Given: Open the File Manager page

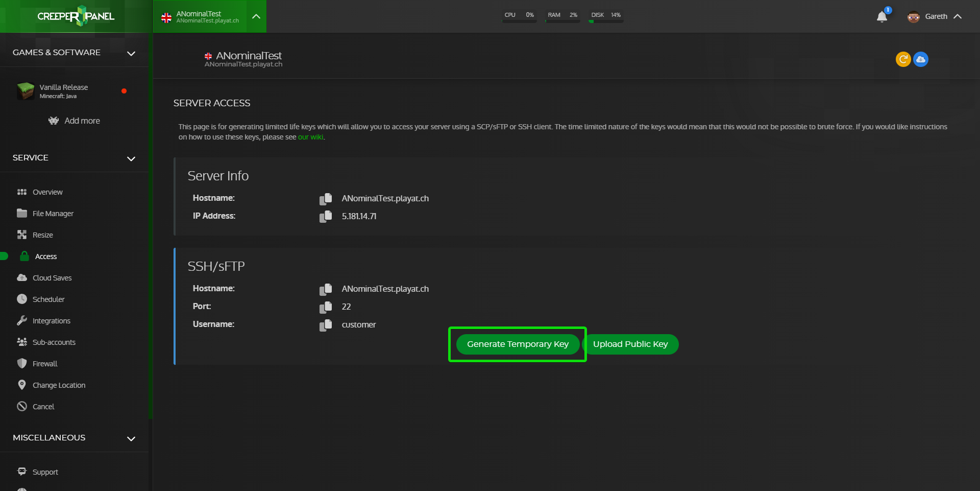Looking at the screenshot, I should click(x=53, y=214).
